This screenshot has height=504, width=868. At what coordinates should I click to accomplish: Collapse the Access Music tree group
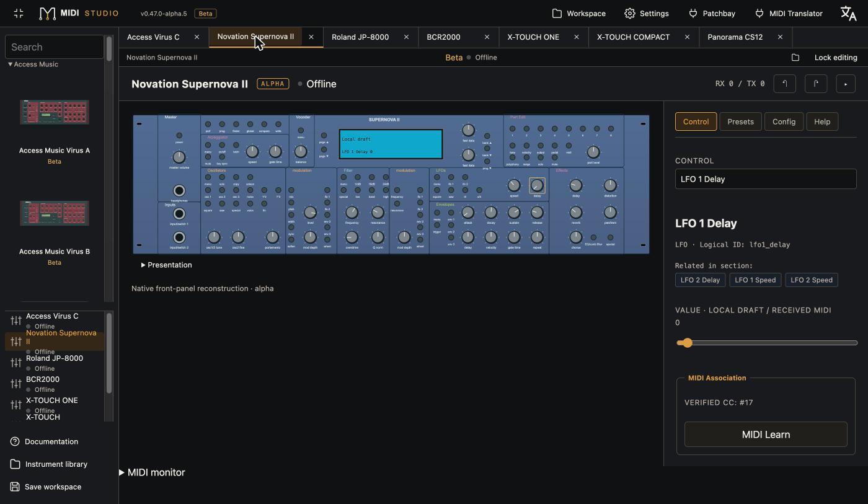[x=33, y=64]
